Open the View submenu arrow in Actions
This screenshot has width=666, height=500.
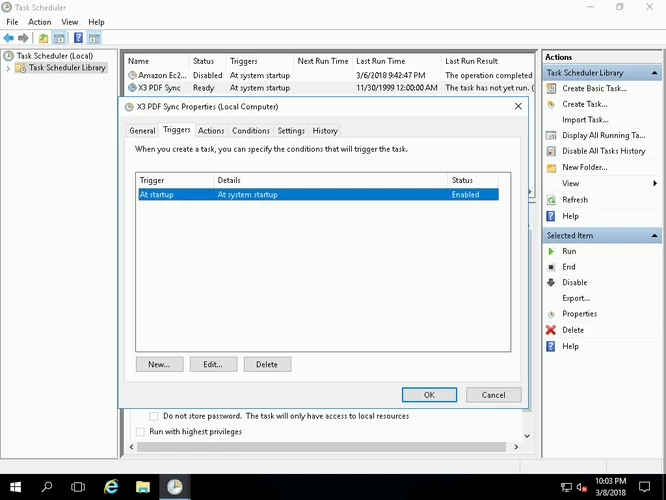pyautogui.click(x=655, y=184)
